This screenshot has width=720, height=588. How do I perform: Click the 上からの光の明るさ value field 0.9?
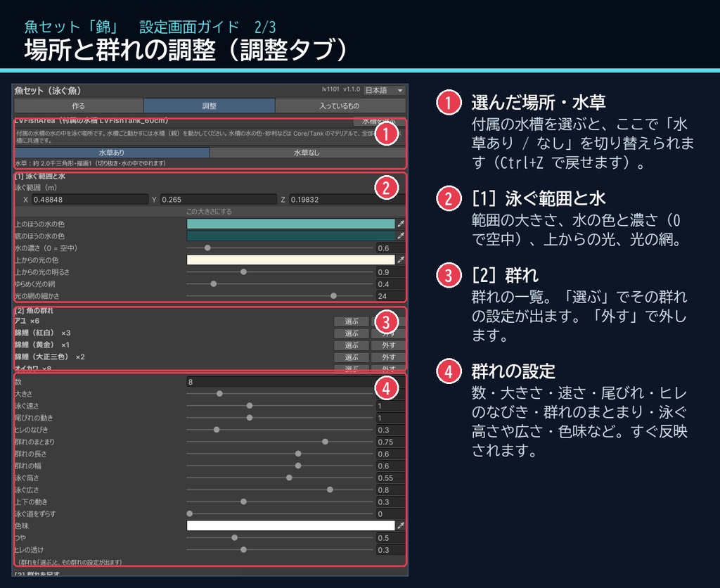tap(390, 272)
